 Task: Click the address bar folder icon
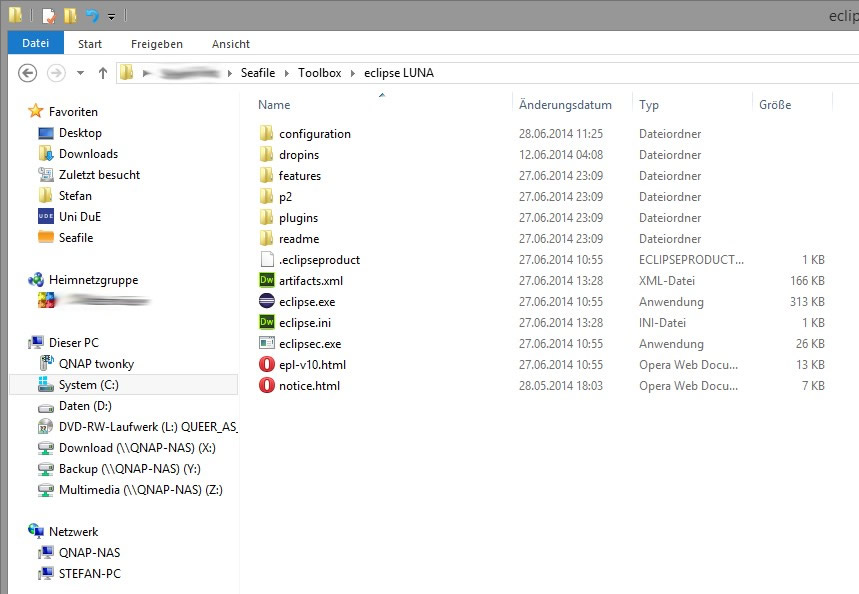(x=127, y=72)
